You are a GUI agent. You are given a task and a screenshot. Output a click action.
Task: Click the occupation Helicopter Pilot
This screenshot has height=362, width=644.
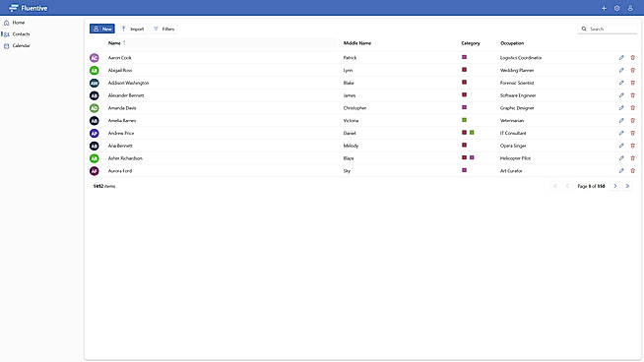pyautogui.click(x=515, y=158)
